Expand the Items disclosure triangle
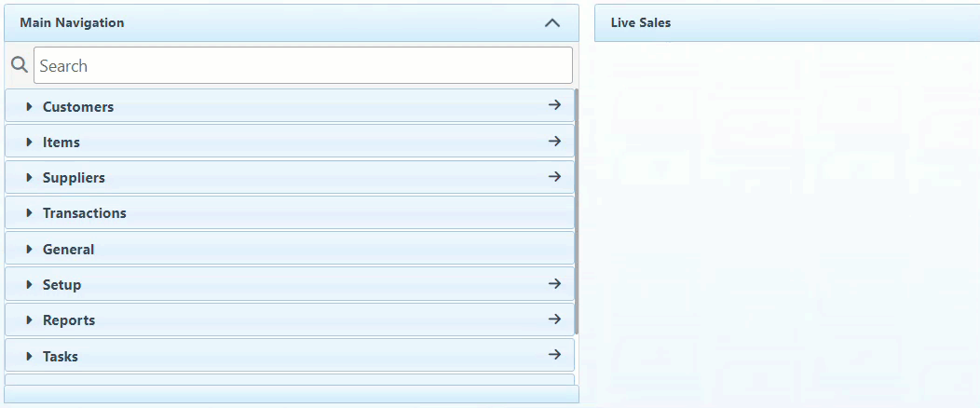This screenshot has width=980, height=408. click(x=29, y=143)
